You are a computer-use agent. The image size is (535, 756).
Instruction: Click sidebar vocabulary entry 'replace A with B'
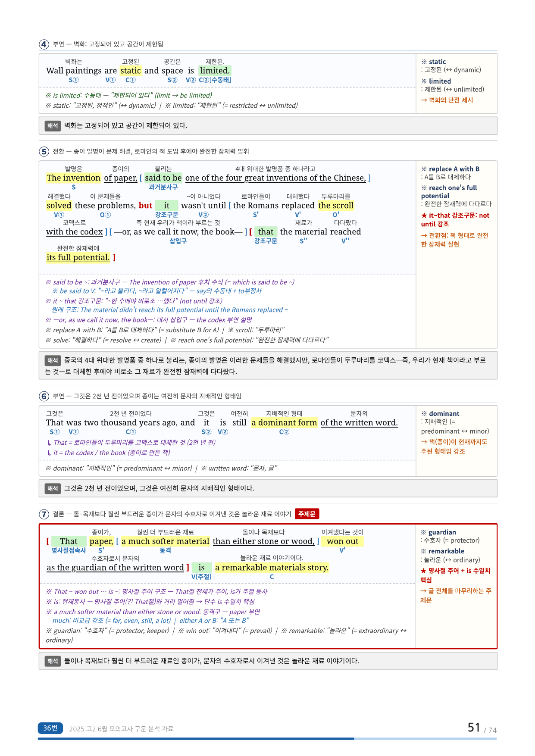(x=450, y=169)
